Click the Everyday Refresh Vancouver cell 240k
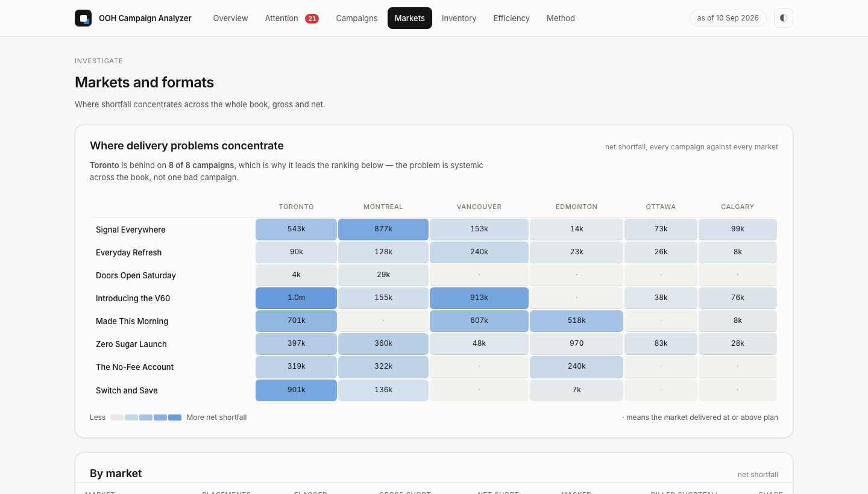868x494 pixels. click(x=479, y=252)
